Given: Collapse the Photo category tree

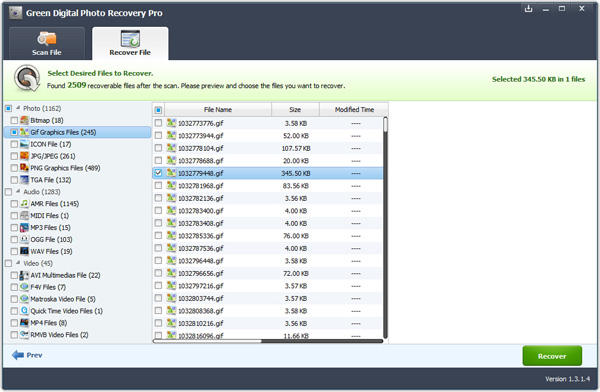Looking at the screenshot, I should (x=18, y=108).
